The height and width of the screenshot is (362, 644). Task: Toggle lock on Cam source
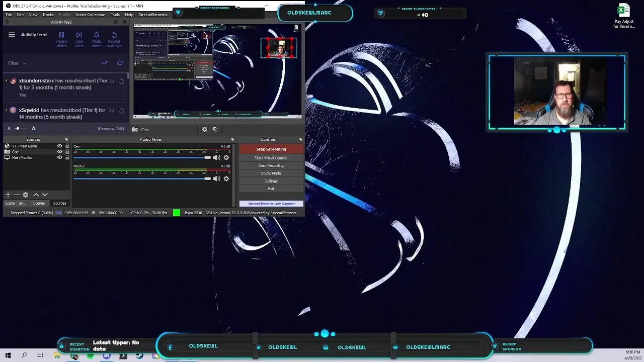coord(67,152)
